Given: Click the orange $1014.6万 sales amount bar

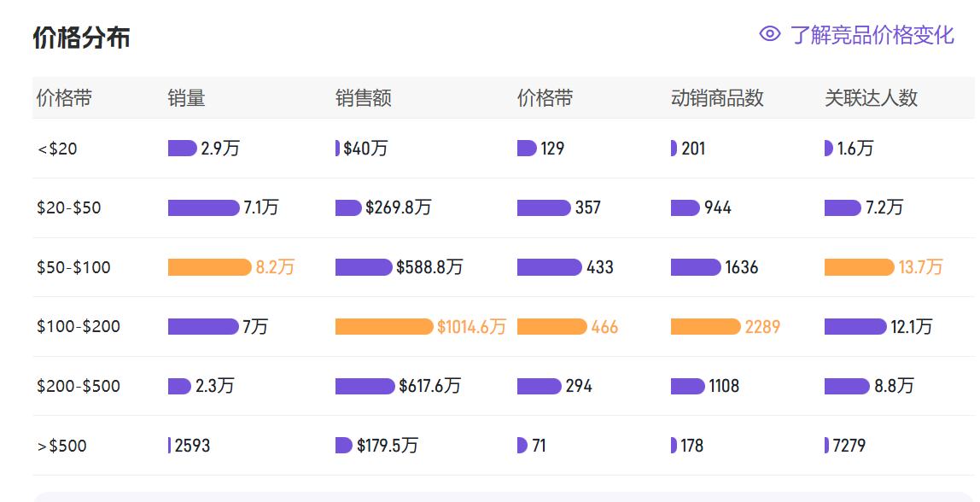Looking at the screenshot, I should 384,326.
